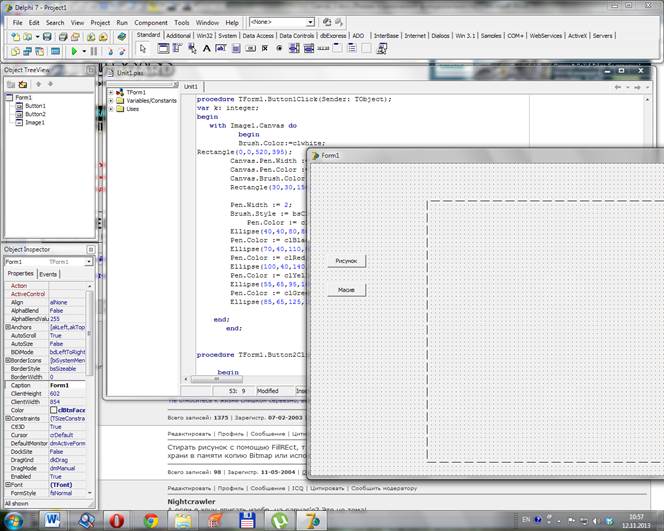The image size is (664, 531).
Task: Select the Edit component in palette
Action: point(221,49)
